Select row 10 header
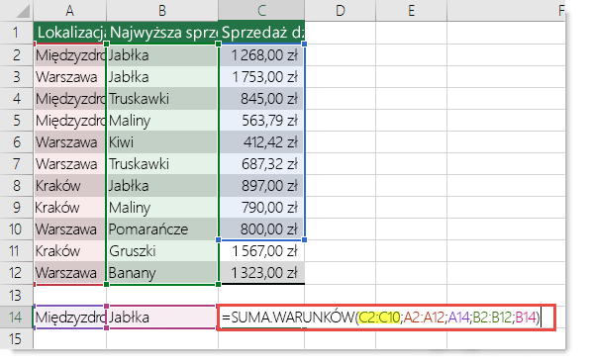This screenshot has height=364, width=592. click(x=16, y=228)
